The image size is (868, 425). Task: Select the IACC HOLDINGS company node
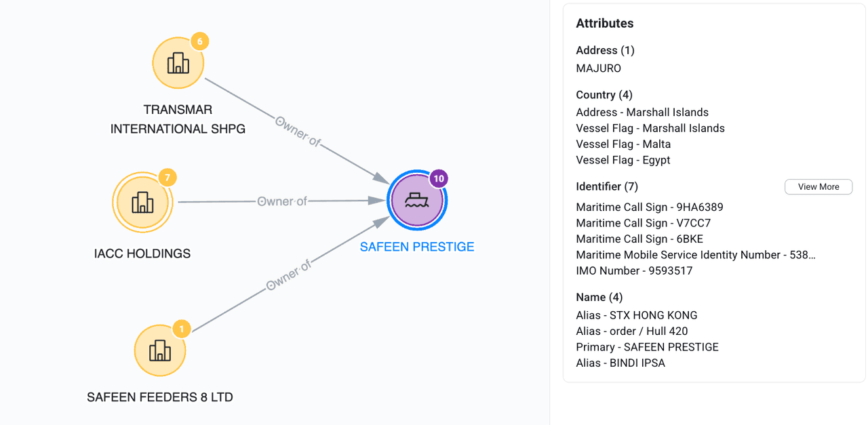tap(142, 202)
